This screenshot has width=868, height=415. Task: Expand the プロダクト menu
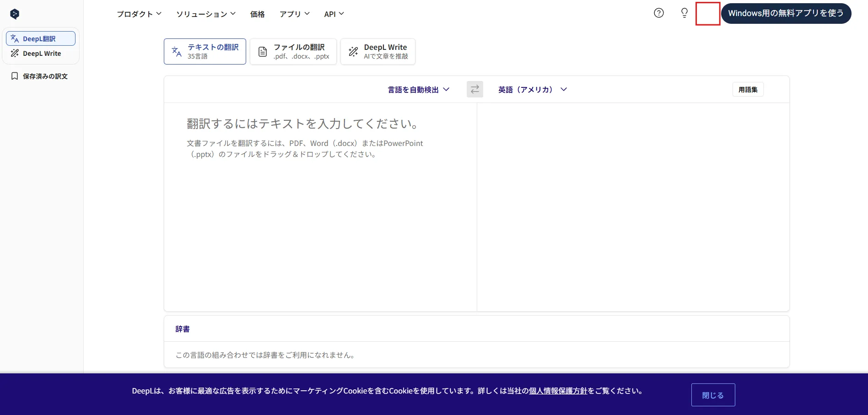click(x=139, y=14)
